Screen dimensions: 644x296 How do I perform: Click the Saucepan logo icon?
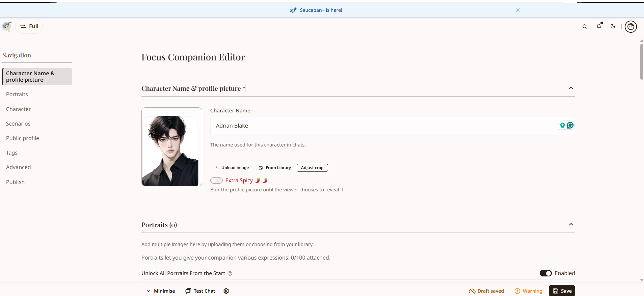[7, 26]
